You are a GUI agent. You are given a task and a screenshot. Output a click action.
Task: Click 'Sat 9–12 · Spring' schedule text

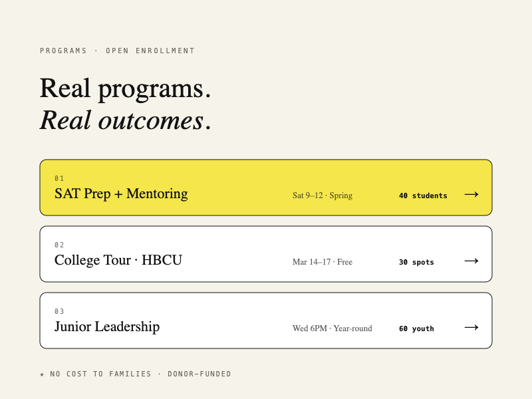[323, 196]
